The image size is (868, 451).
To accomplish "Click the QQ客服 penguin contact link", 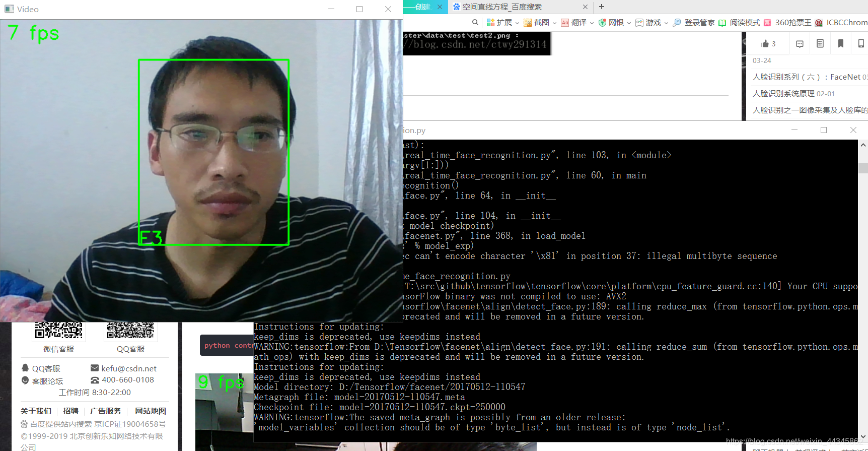I will click(x=41, y=368).
